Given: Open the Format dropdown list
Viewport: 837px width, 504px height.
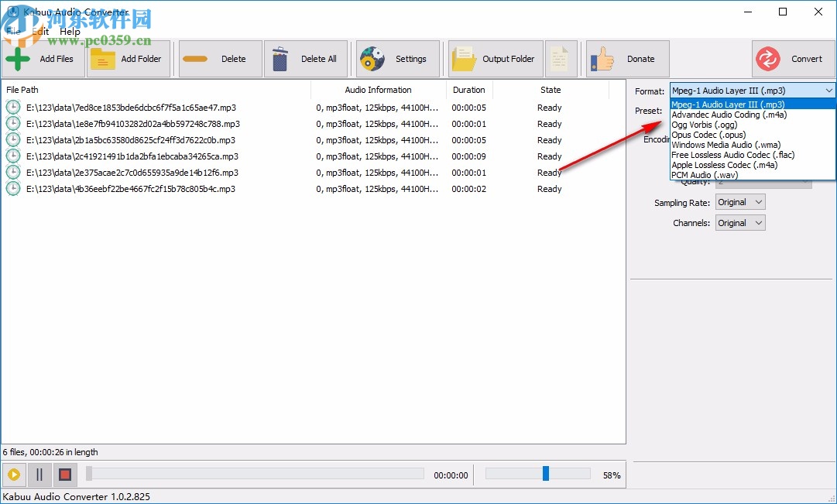Looking at the screenshot, I should (x=829, y=90).
